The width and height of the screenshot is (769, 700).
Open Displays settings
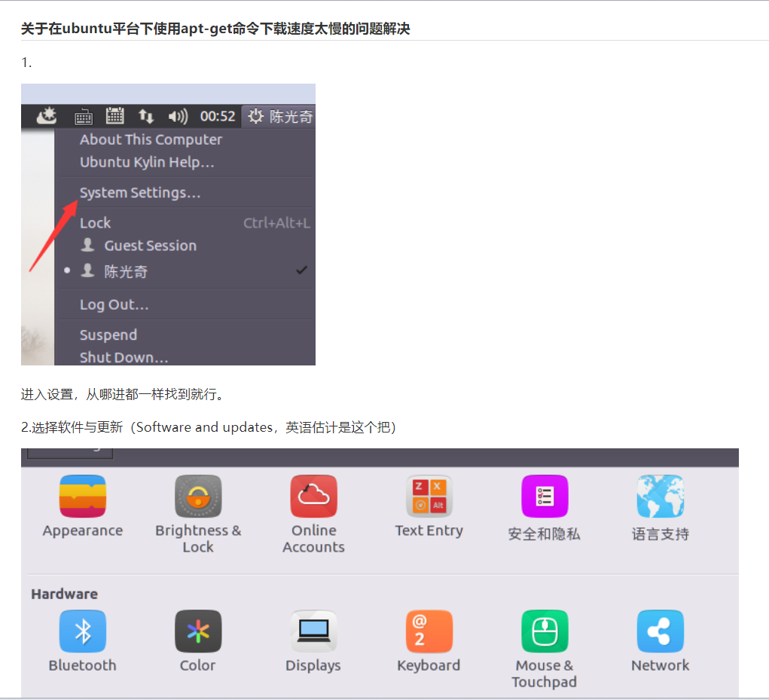(x=313, y=633)
